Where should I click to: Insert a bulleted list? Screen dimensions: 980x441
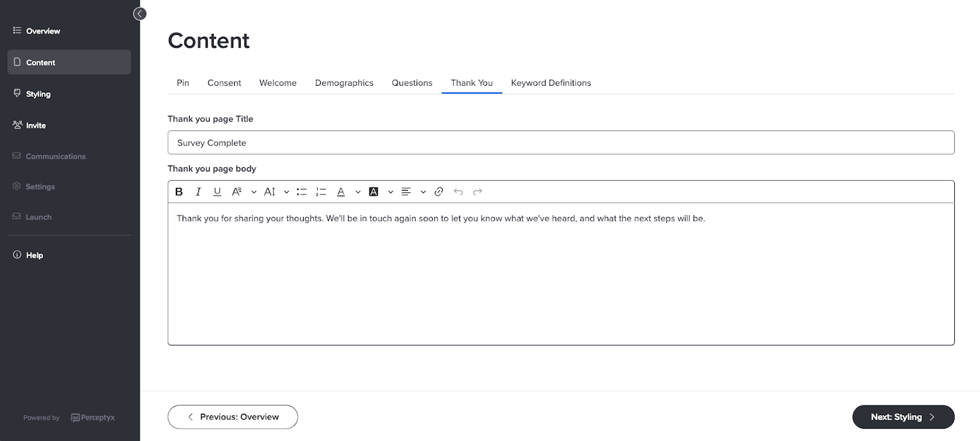pos(301,192)
